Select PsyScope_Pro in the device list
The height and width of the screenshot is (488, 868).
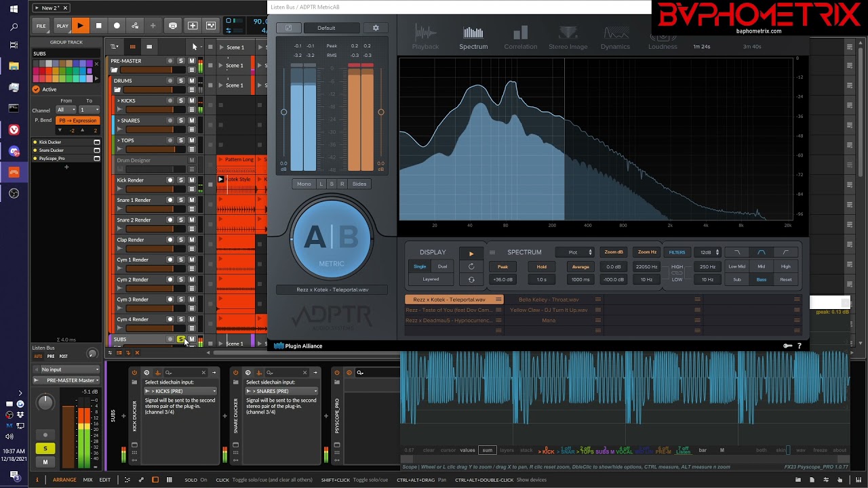pyautogui.click(x=66, y=159)
